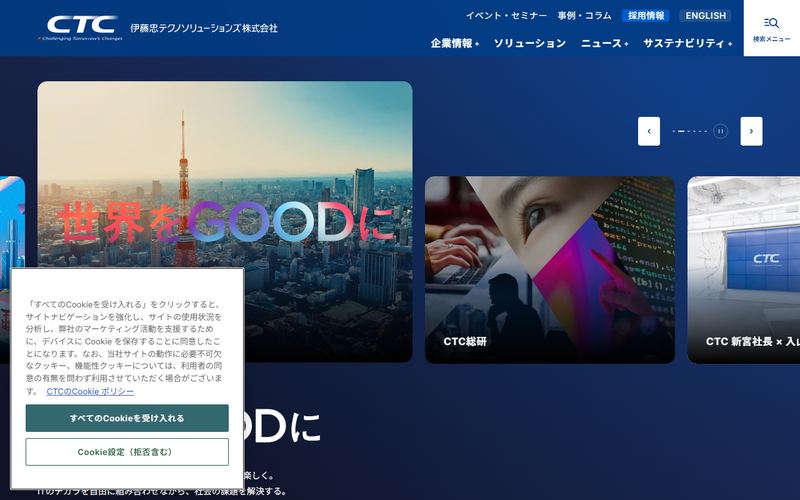The width and height of the screenshot is (800, 500).
Task: Open イベント・セミナー link
Action: pos(506,16)
